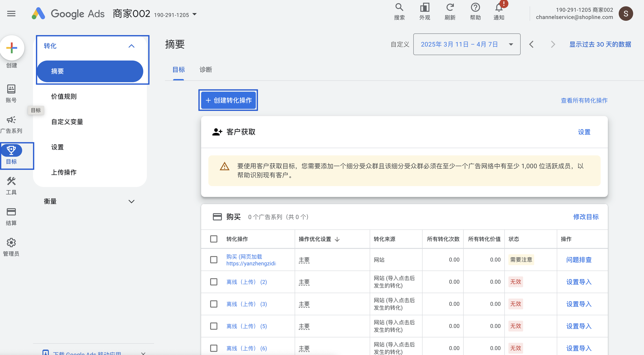644x355 pixels.
Task: Open 离线（上传）(5) conversion action
Action: [247, 326]
